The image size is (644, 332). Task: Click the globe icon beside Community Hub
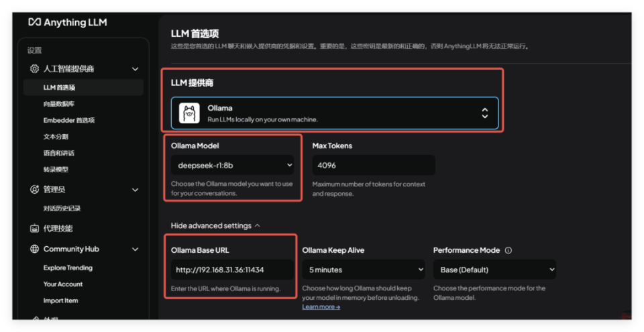point(34,249)
